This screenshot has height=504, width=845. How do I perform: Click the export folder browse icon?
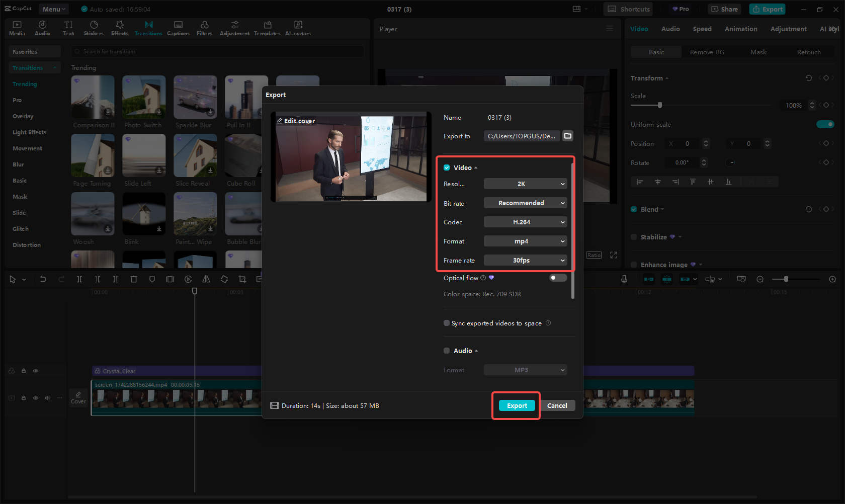pyautogui.click(x=568, y=136)
